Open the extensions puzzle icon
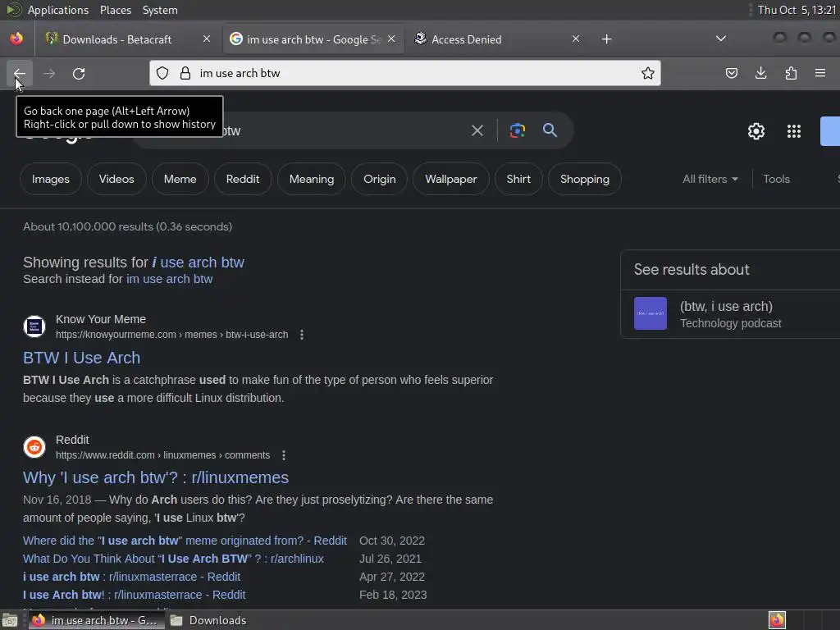This screenshot has height=630, width=840. coord(791,73)
